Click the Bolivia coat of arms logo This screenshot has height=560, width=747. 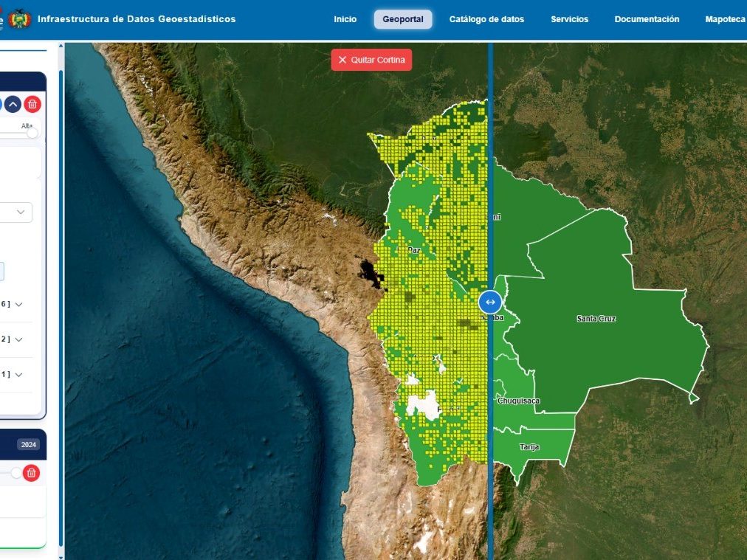19,18
